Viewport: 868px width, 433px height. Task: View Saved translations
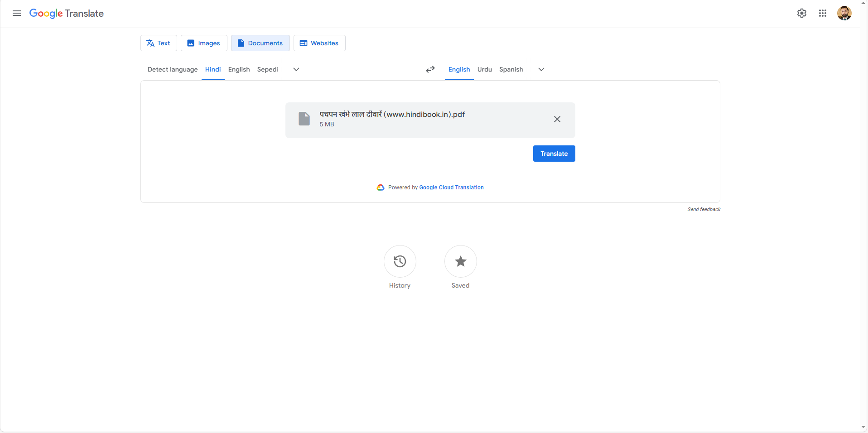tap(460, 261)
